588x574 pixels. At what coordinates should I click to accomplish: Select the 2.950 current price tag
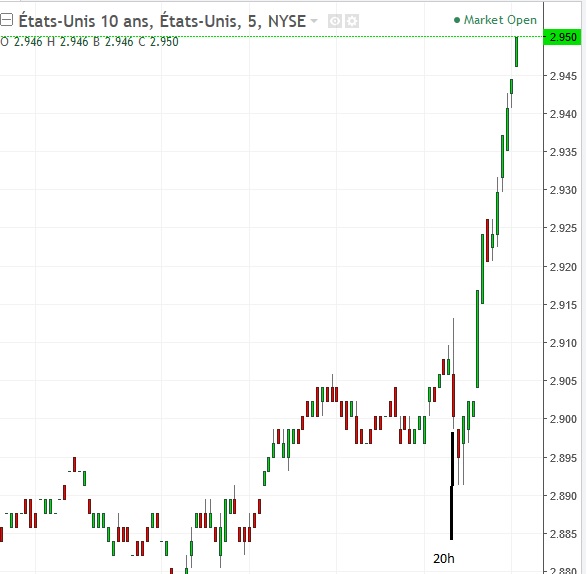tap(562, 37)
